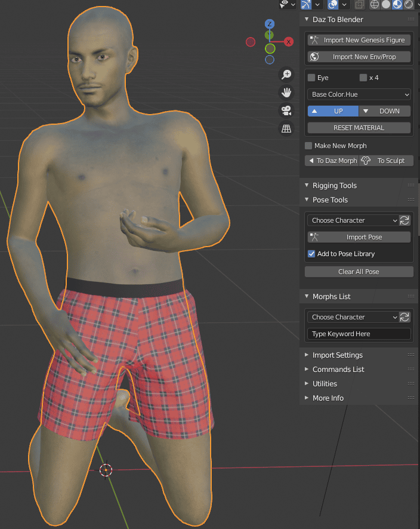This screenshot has height=529, width=420.
Task: Focus the Type Keyword Here field
Action: pos(359,334)
